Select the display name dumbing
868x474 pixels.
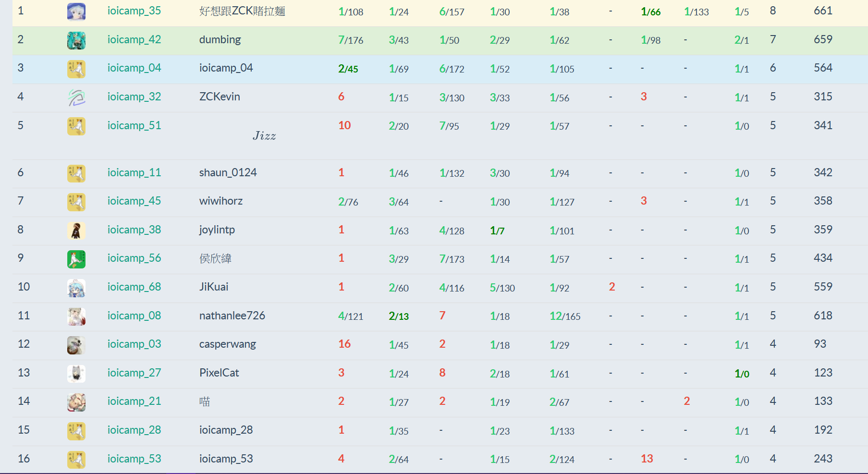coord(220,40)
